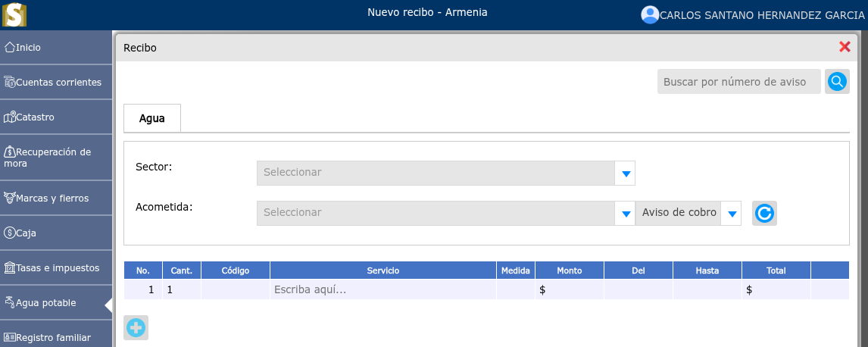The image size is (868, 347).
Task: Click the Medida column header
Action: point(515,270)
